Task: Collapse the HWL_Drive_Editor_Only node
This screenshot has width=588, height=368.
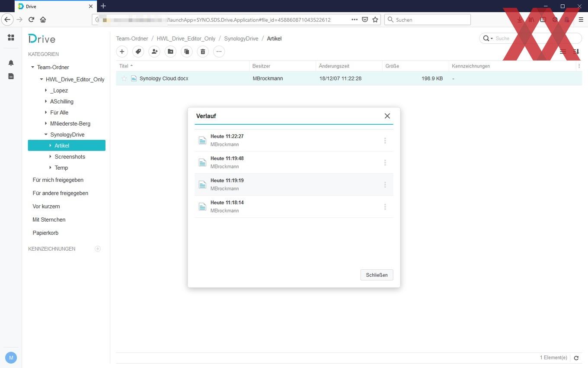Action: click(x=42, y=79)
